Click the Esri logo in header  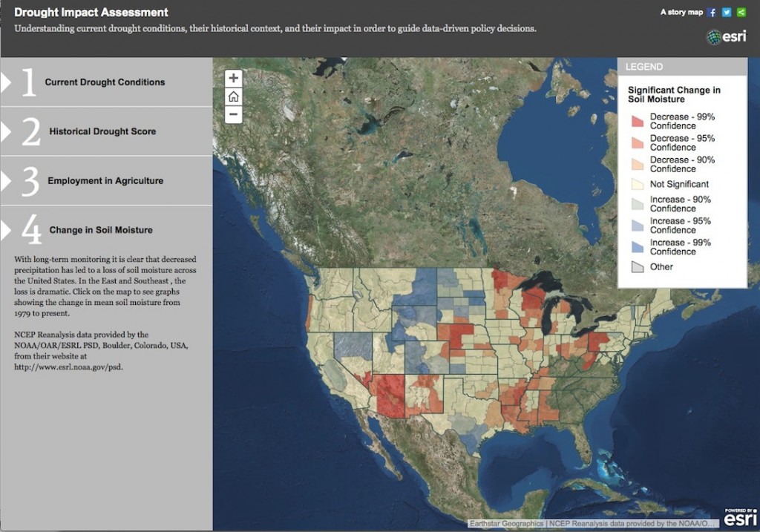tap(727, 37)
